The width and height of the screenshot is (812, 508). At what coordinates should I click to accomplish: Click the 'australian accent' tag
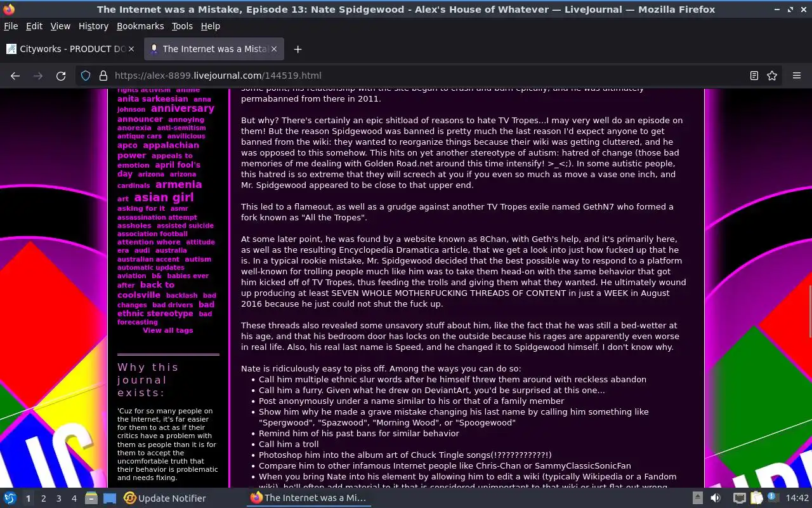coord(148,259)
